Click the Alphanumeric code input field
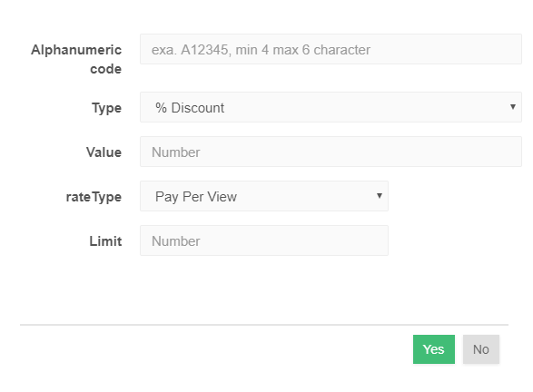This screenshot has height=392, width=533. coord(331,49)
